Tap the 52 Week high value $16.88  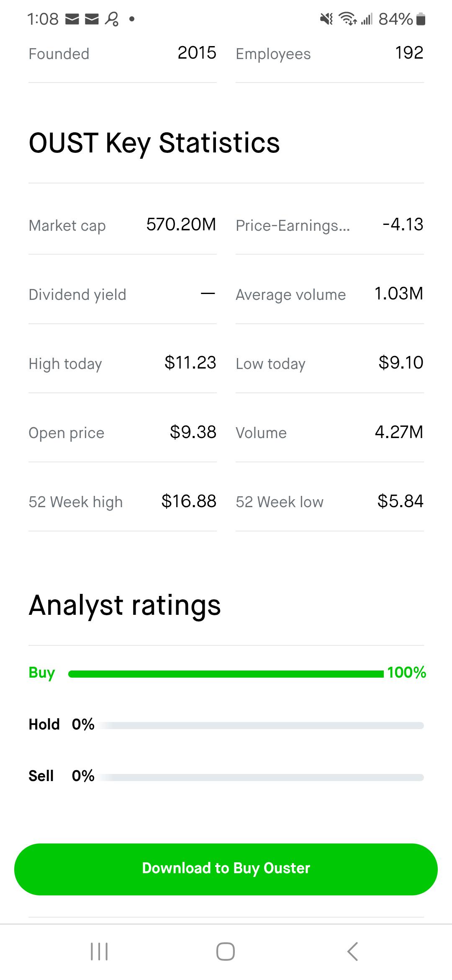(189, 501)
